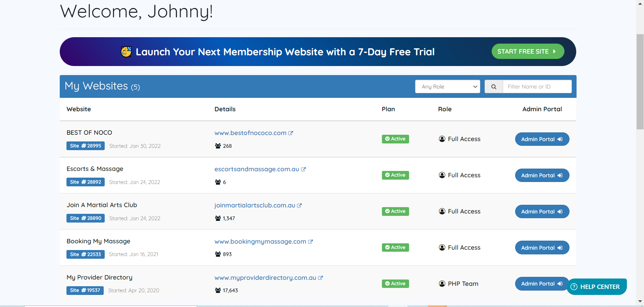The height and width of the screenshot is (307, 644).
Task: Open the Help Center widget
Action: click(596, 287)
